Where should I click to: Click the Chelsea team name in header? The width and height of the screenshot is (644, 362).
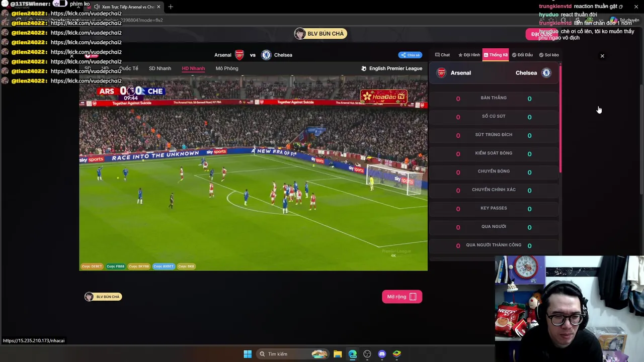coord(283,55)
